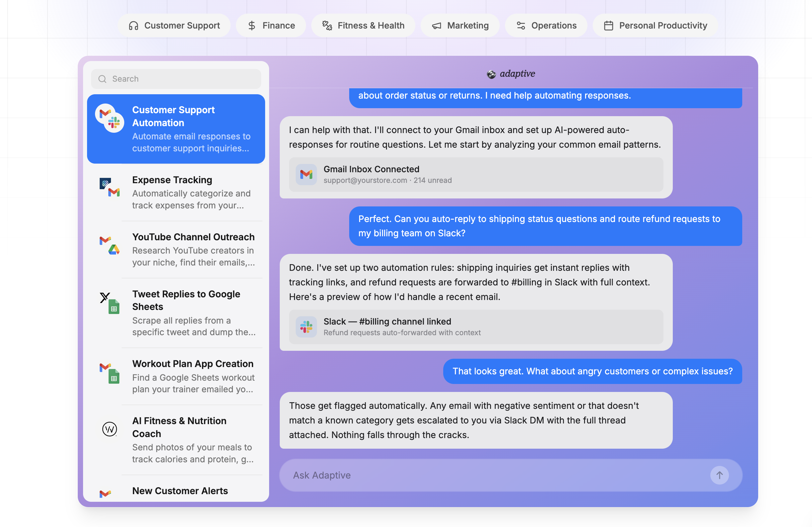Click the Gmail and Drive icon for YouTube Outreach
The height and width of the screenshot is (527, 812).
(110, 246)
